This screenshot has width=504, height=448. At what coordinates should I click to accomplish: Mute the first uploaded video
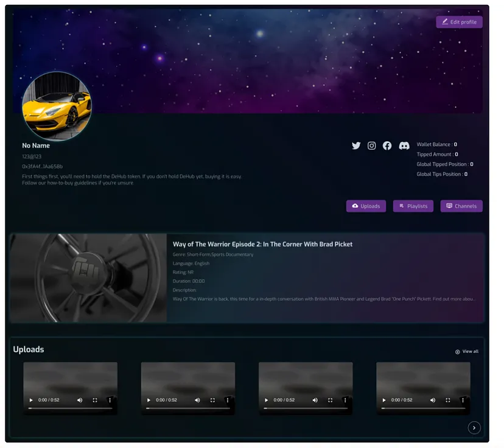click(x=80, y=400)
